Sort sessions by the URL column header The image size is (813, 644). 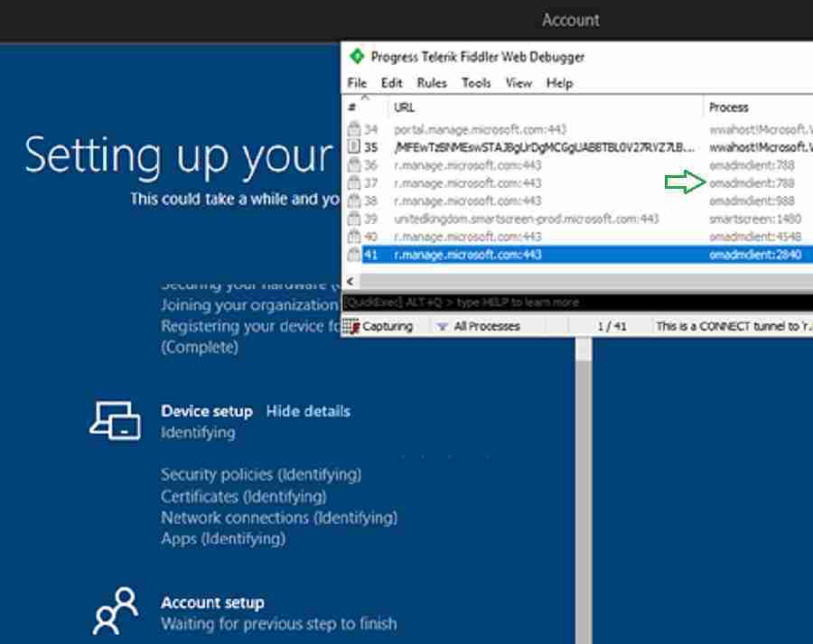tap(404, 107)
